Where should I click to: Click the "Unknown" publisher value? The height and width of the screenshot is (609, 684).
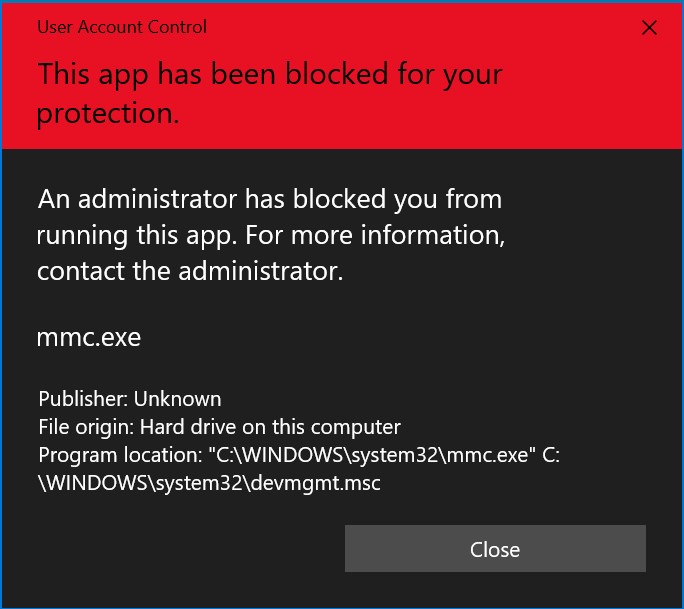point(177,399)
